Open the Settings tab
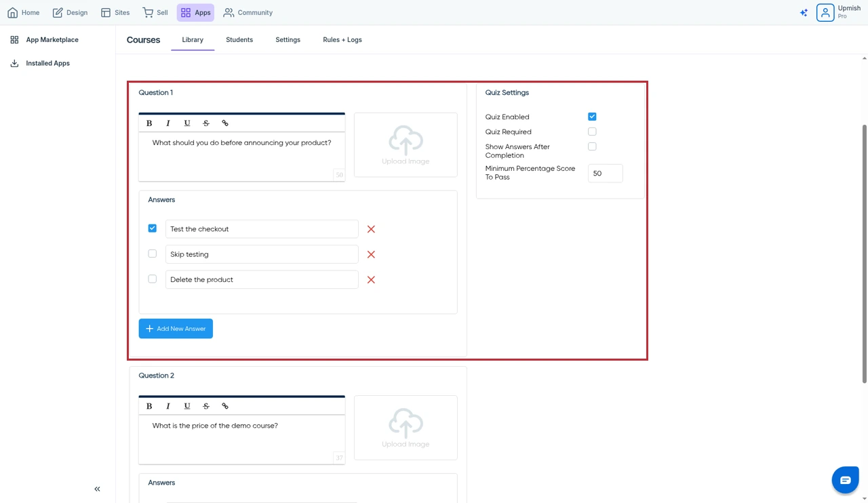 tap(288, 40)
